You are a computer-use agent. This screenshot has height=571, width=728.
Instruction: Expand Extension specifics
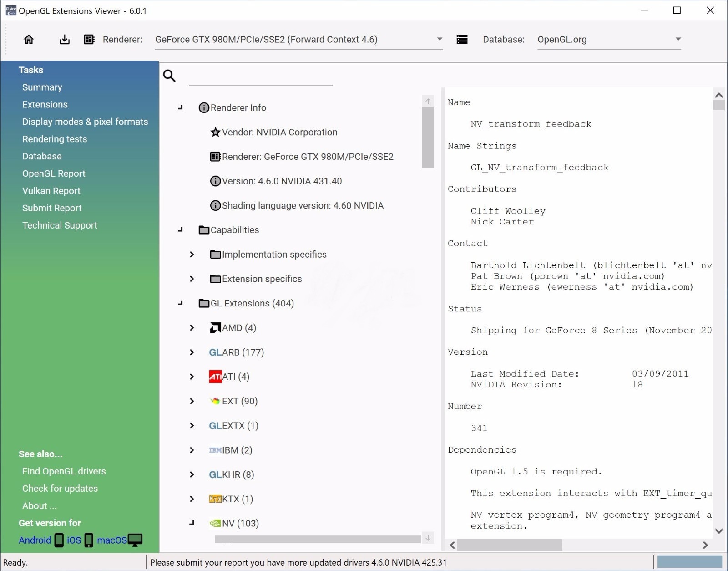pos(192,279)
